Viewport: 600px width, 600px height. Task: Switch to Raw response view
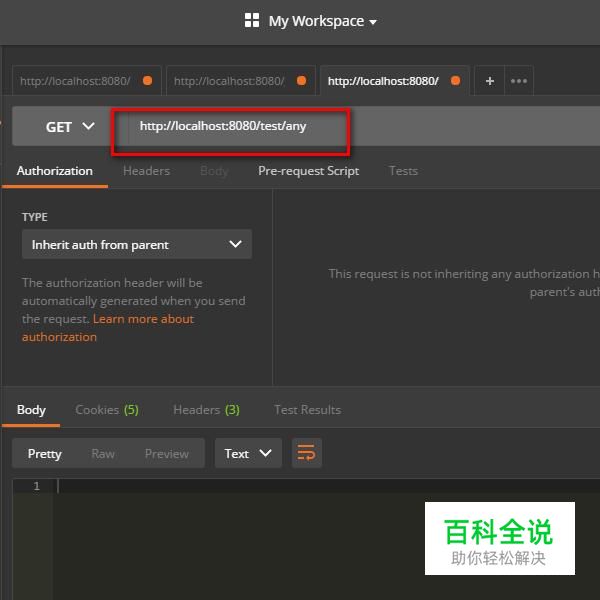click(x=103, y=453)
